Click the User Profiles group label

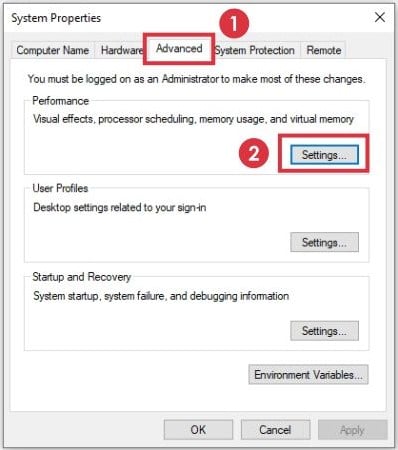(60, 188)
